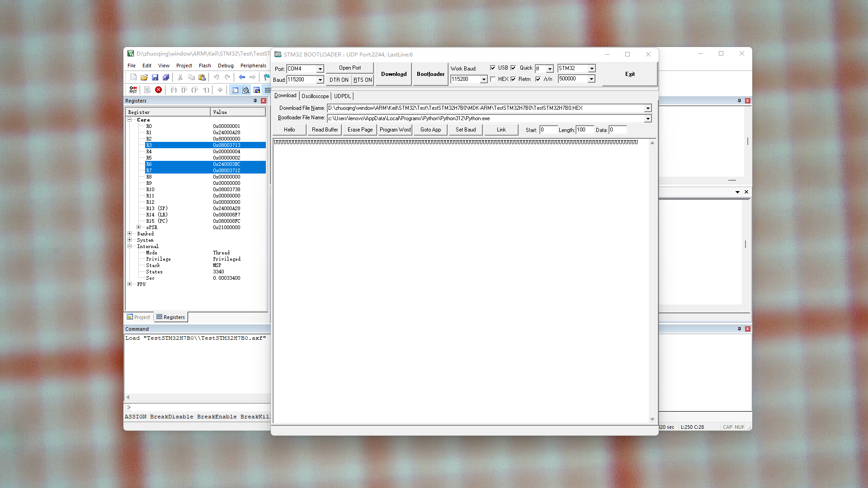Expand the xPSR register node
Image resolution: width=868 pixels, height=488 pixels.
(x=139, y=227)
